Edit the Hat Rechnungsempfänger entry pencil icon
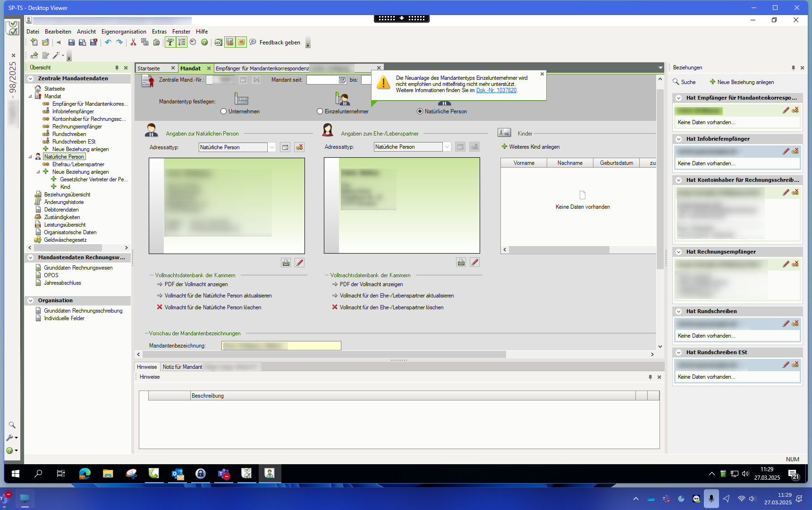 click(x=786, y=264)
